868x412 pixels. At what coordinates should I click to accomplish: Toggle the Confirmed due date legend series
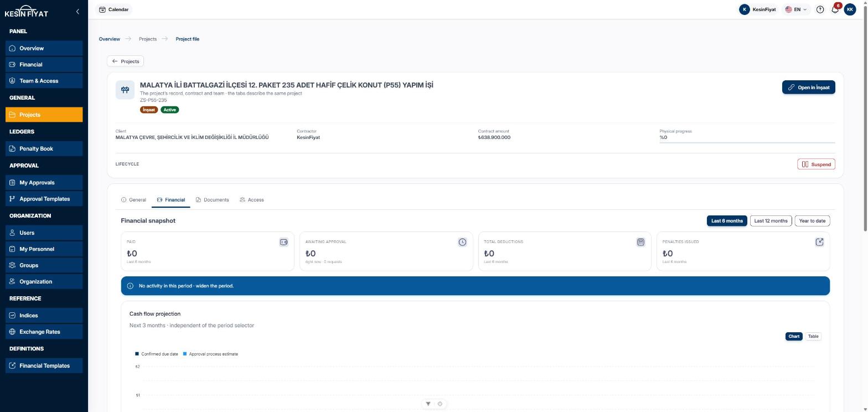(x=157, y=354)
